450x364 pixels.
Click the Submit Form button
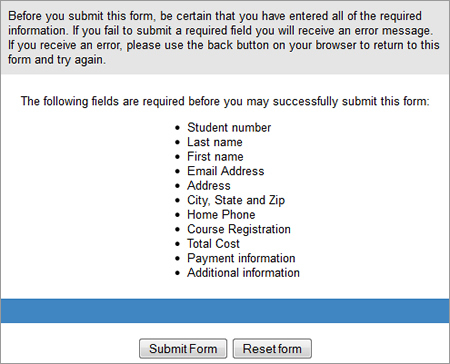[183, 349]
